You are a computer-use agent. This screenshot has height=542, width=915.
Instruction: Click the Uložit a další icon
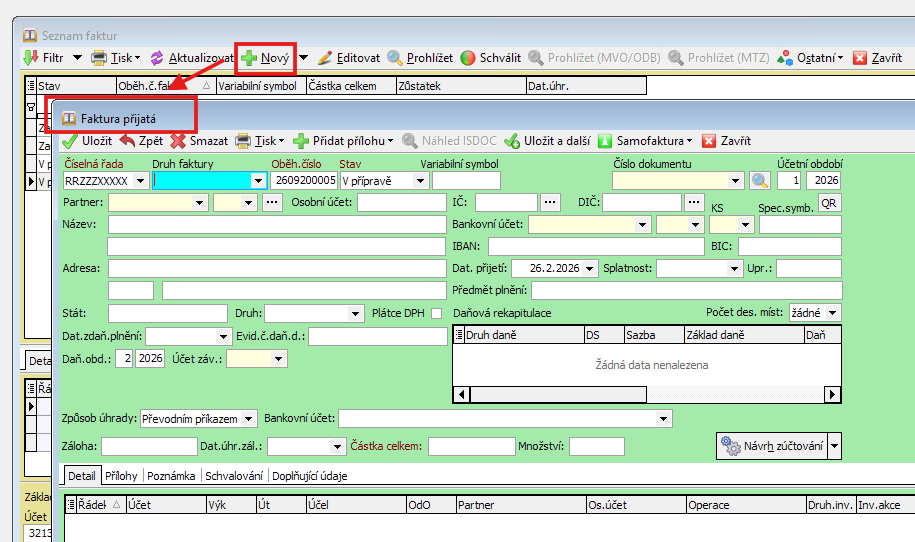512,141
